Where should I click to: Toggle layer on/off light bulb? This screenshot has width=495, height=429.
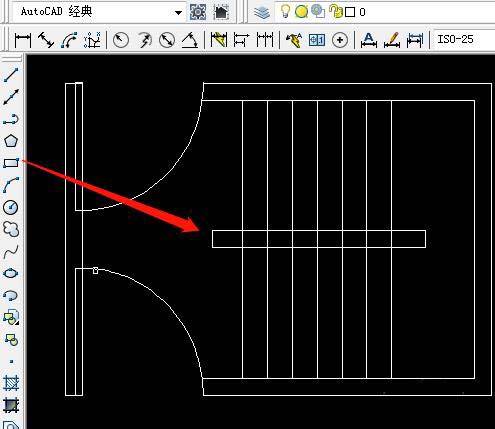[285, 11]
